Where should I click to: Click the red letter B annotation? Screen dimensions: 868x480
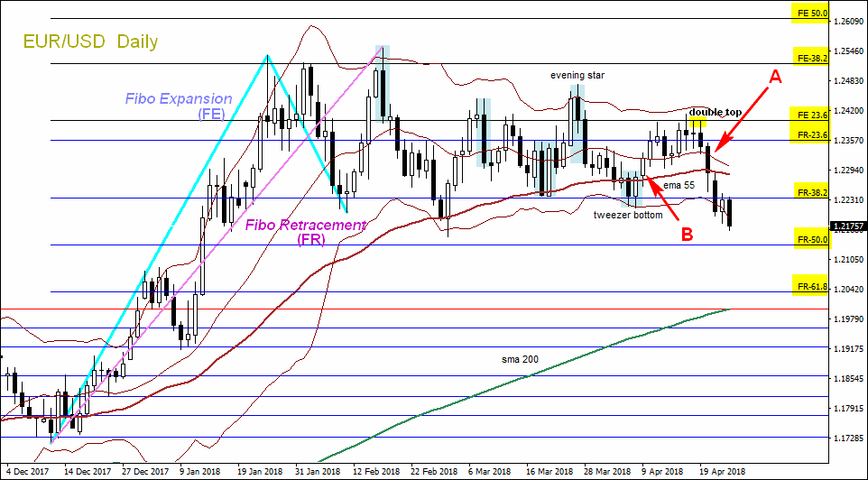tap(687, 235)
